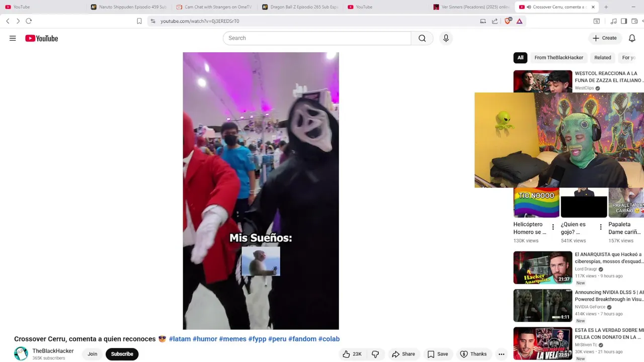This screenshot has width=644, height=362.
Task: Open Brave Rewards triangle icon
Action: pyautogui.click(x=519, y=21)
